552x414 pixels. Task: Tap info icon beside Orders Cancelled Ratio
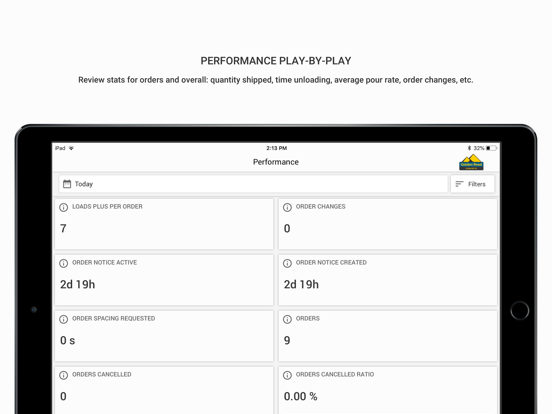click(x=287, y=375)
